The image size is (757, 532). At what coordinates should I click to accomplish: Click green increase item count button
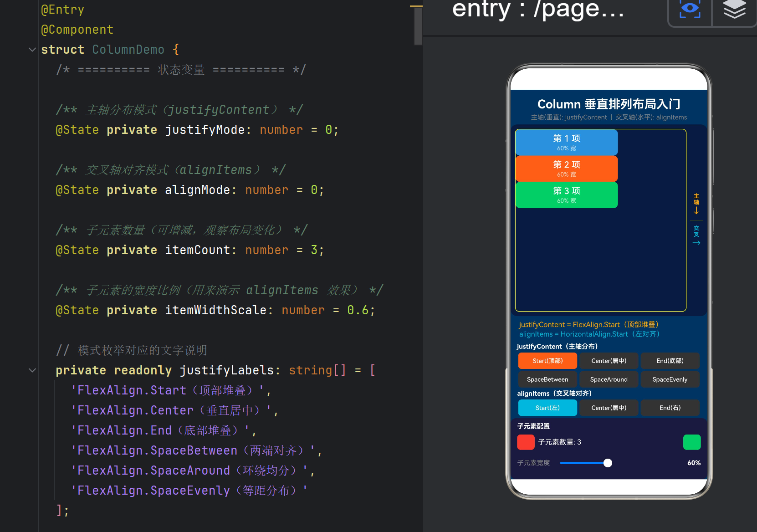point(692,442)
